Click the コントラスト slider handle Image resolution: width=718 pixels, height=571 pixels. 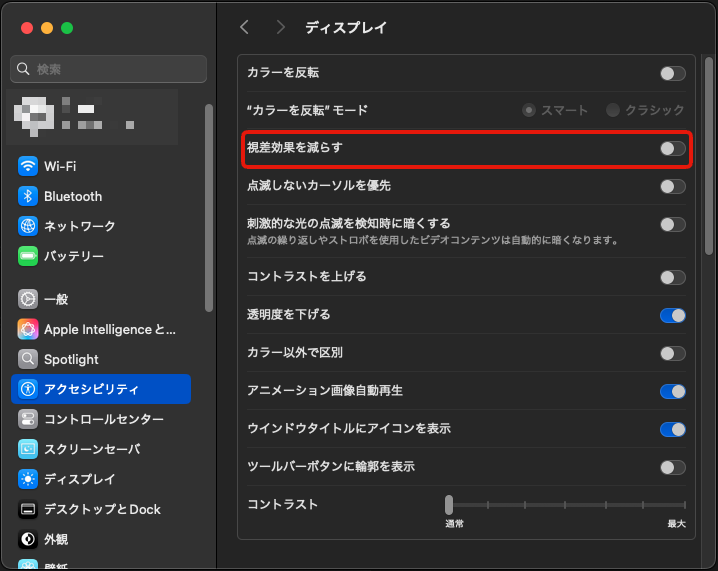[x=449, y=504]
